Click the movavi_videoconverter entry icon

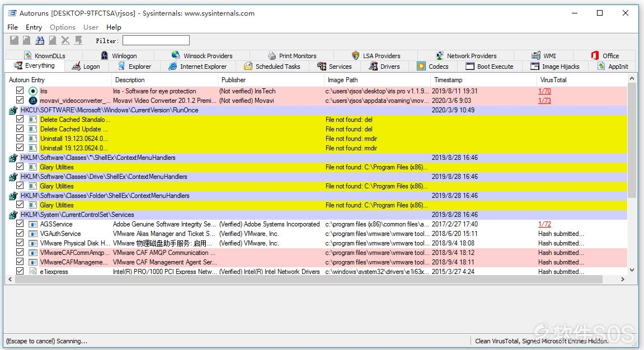coord(33,101)
